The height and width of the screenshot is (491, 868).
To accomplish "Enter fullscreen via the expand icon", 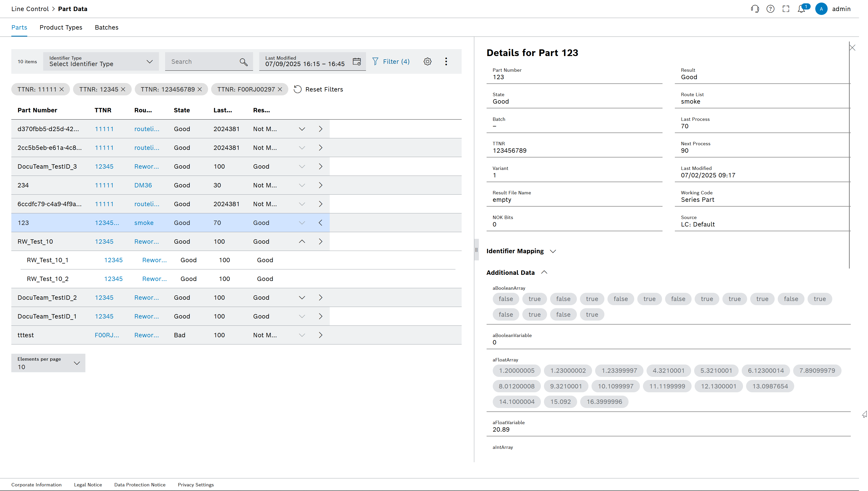I will click(786, 9).
